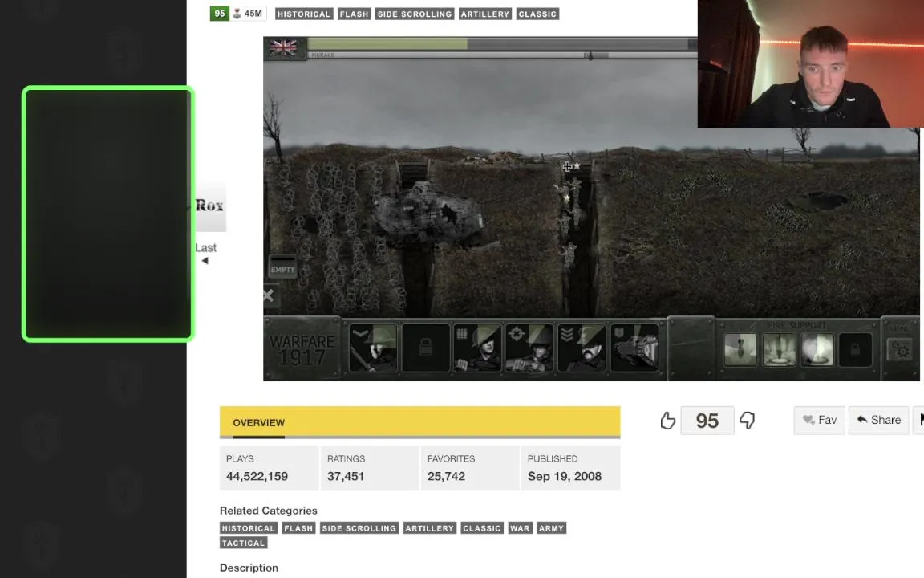
Task: Click the Related Categories heading
Action: [269, 511]
